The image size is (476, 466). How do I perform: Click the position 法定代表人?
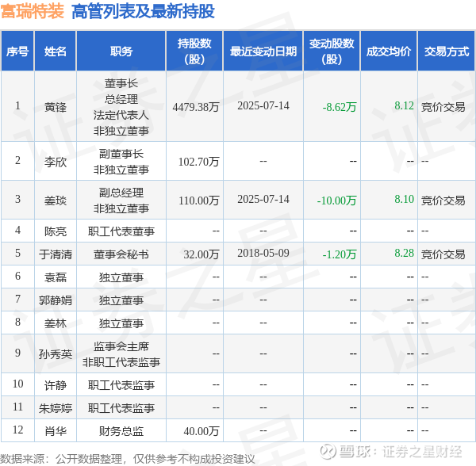121,115
